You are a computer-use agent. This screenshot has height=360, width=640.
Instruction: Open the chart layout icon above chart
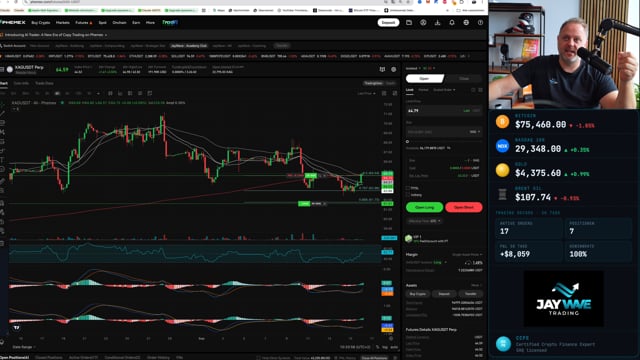pyautogui.click(x=382, y=69)
